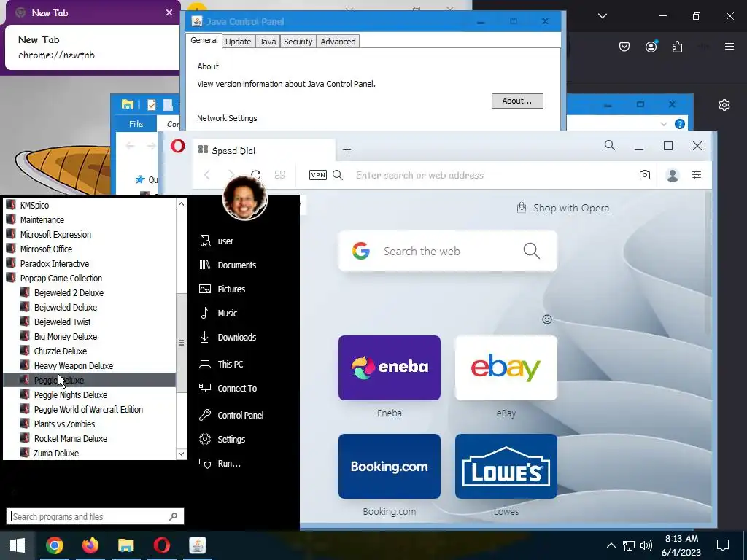Click the Search programs and files box
The image size is (747, 560).
(95, 516)
